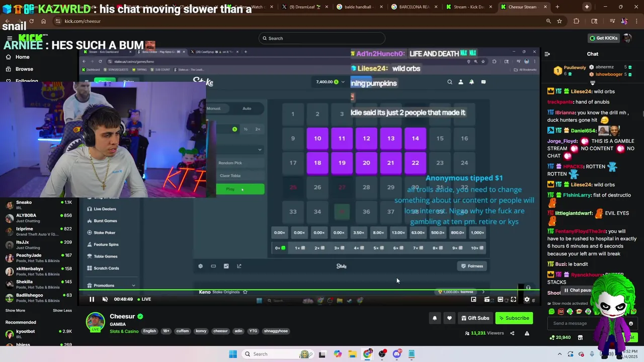644x362 pixels.
Task: Subscribe to Cheesur's channel
Action: pyautogui.click(x=514, y=318)
